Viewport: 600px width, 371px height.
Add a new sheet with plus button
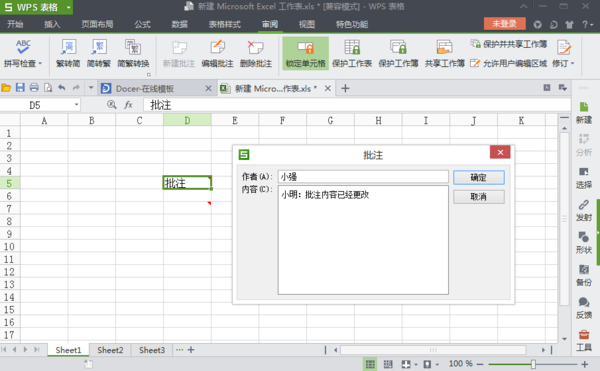(191, 350)
